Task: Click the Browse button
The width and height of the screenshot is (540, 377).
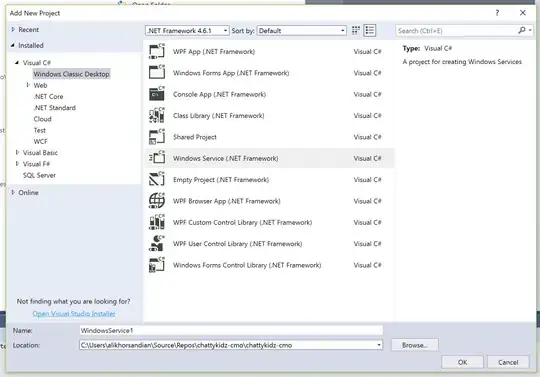Action: point(415,345)
